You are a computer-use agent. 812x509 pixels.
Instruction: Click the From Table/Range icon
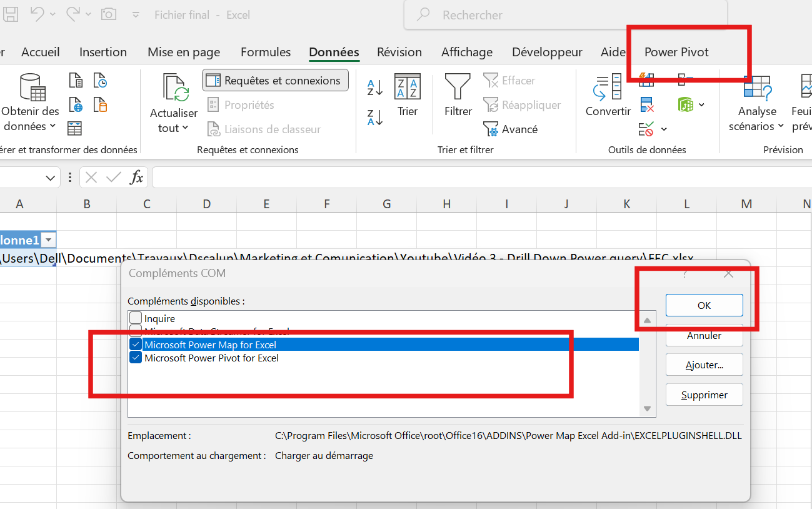pyautogui.click(x=75, y=128)
